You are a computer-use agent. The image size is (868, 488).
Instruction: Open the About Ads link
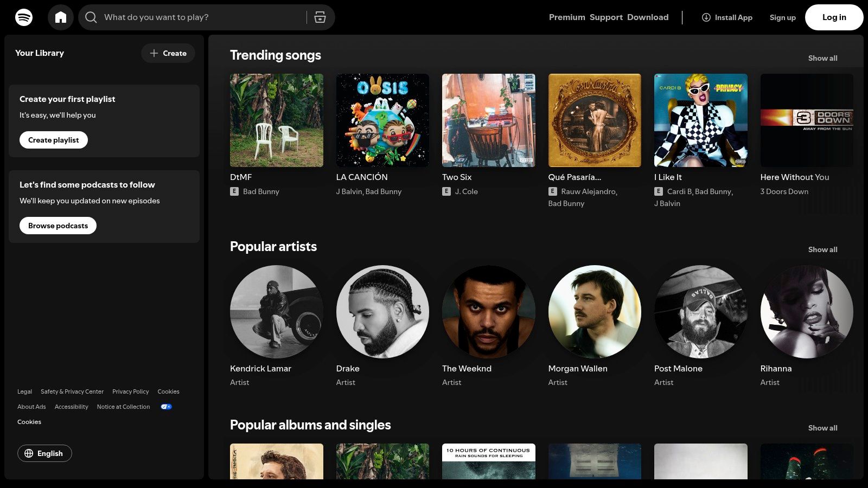31,407
